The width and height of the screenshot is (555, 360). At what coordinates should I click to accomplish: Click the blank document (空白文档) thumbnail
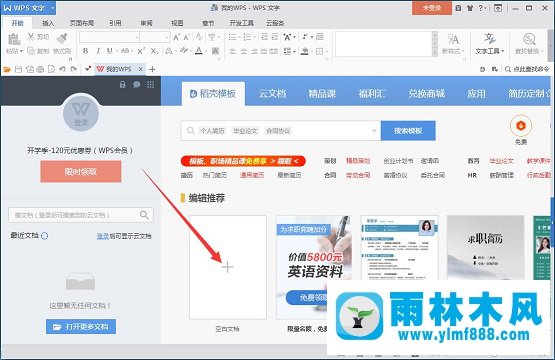[x=228, y=267]
